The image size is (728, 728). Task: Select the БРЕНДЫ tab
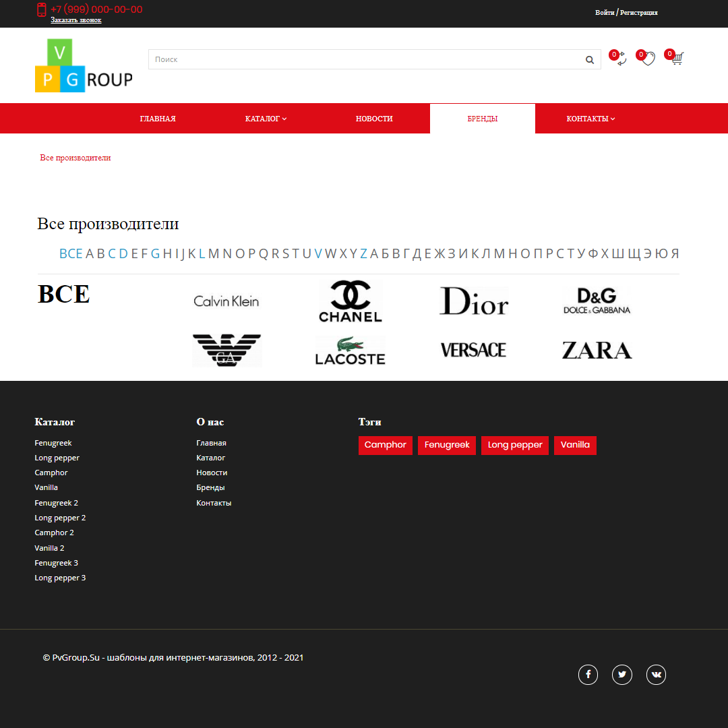click(482, 118)
